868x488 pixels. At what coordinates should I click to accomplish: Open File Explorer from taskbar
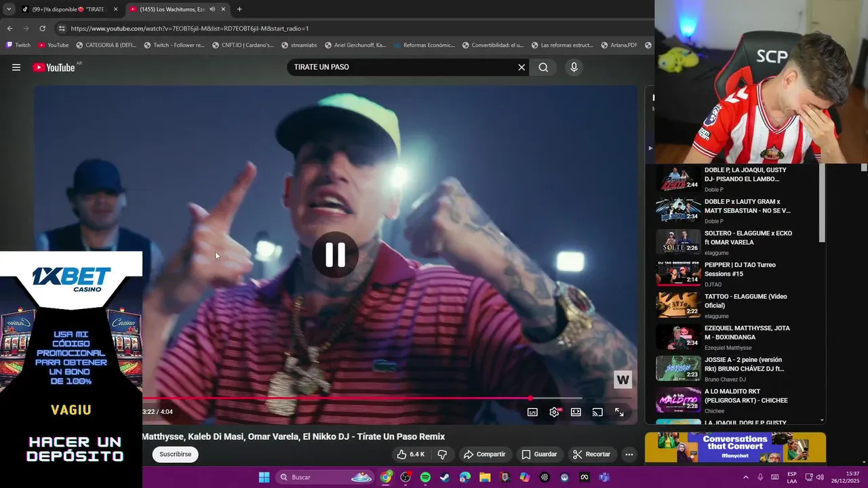(485, 477)
